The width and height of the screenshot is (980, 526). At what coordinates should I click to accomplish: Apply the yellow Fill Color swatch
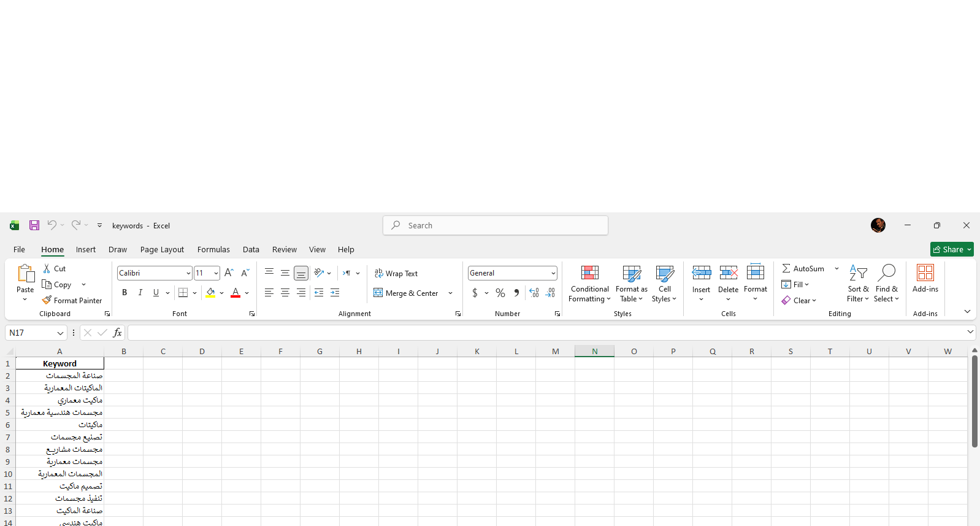tap(210, 293)
